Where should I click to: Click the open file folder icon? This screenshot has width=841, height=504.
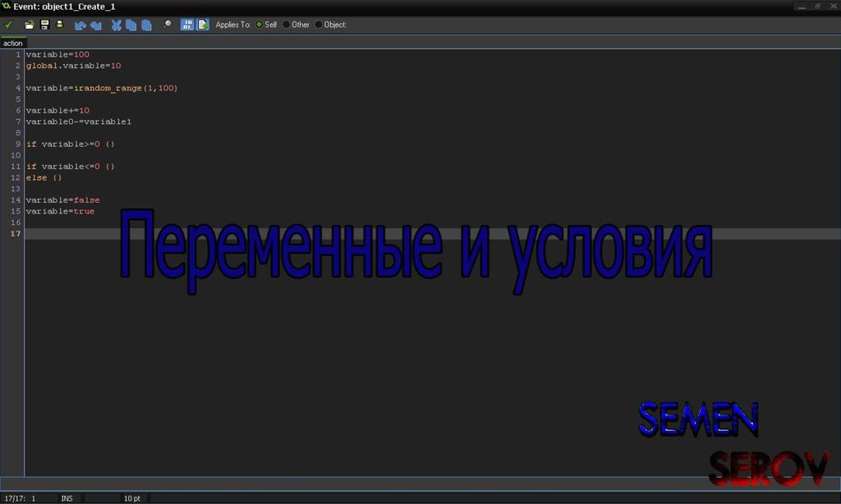point(30,25)
